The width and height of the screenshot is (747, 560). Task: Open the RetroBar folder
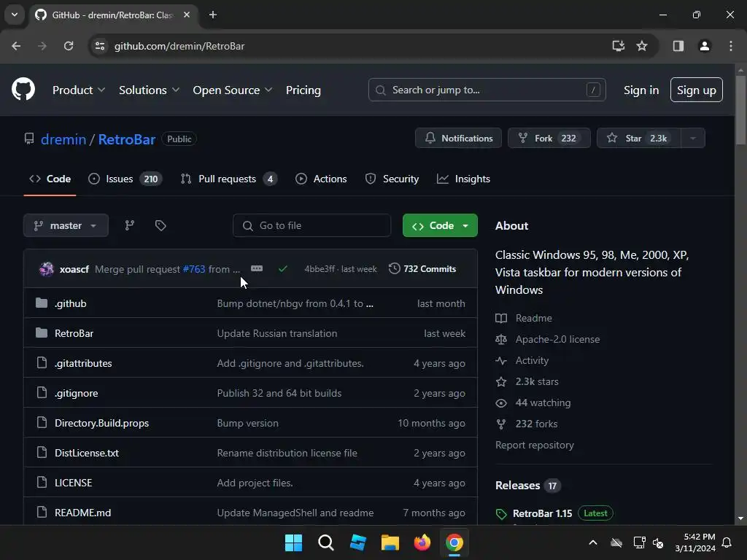click(74, 333)
